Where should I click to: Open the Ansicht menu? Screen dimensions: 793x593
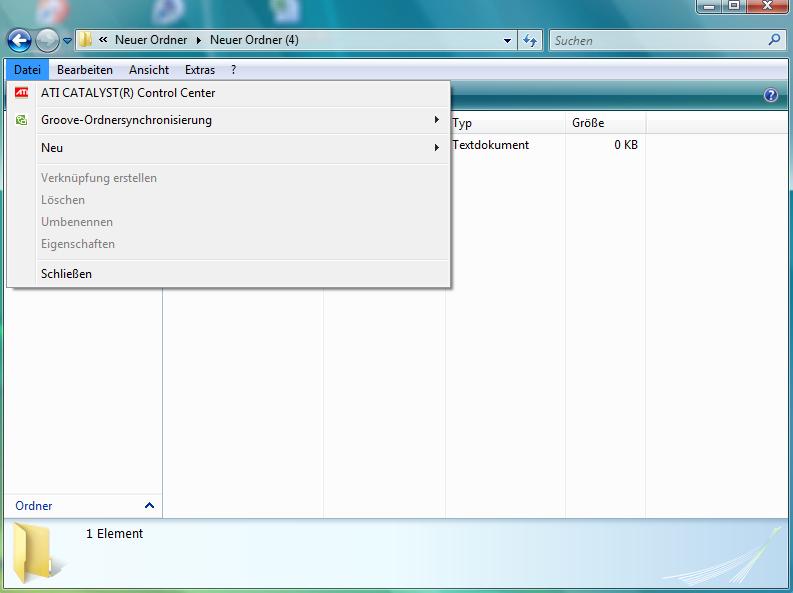pyautogui.click(x=149, y=70)
